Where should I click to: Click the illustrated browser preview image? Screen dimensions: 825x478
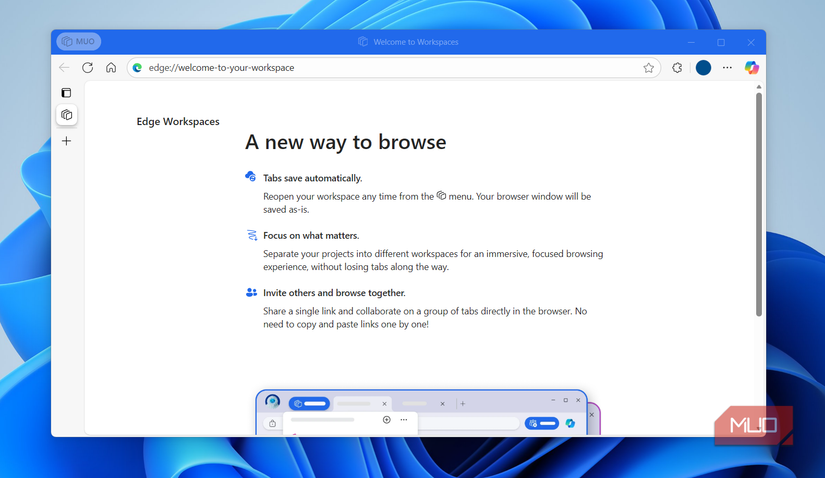428,412
